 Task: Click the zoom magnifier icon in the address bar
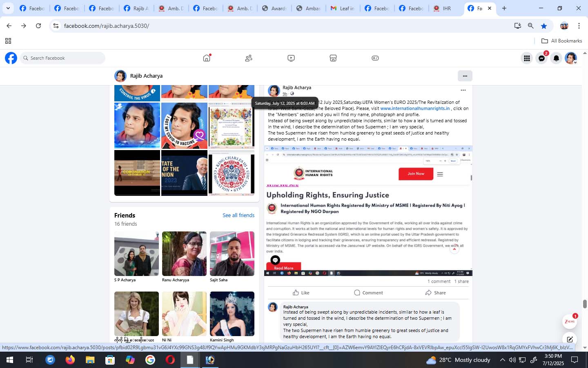pyautogui.click(x=530, y=26)
